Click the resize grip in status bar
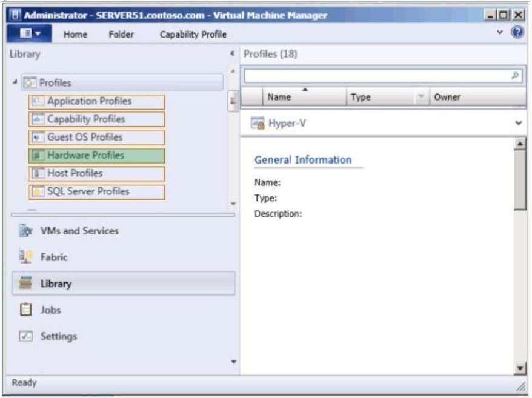The height and width of the screenshot is (398, 532). 520,387
